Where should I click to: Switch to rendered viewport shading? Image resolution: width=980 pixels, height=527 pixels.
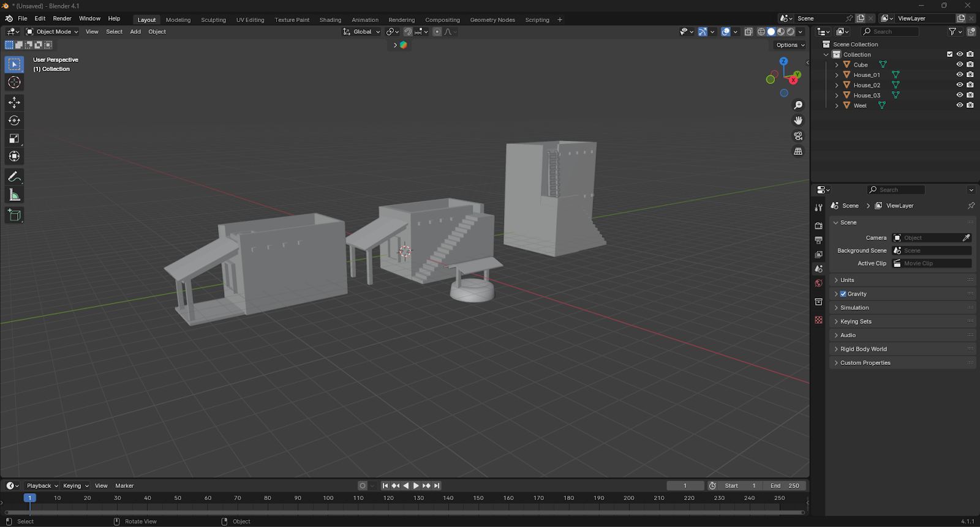791,32
